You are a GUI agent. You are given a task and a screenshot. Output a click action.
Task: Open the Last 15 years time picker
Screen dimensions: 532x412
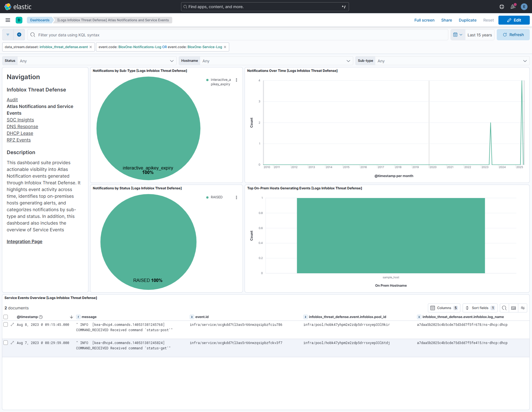pos(480,35)
